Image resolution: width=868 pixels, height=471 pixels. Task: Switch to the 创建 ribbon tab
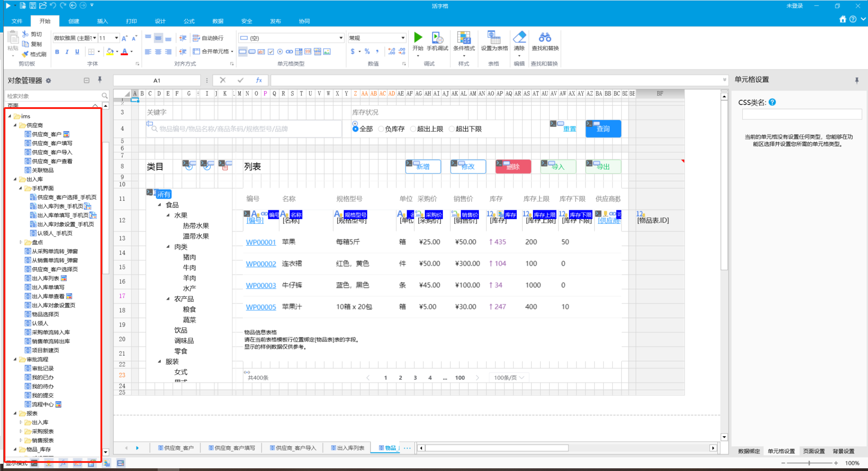point(74,21)
